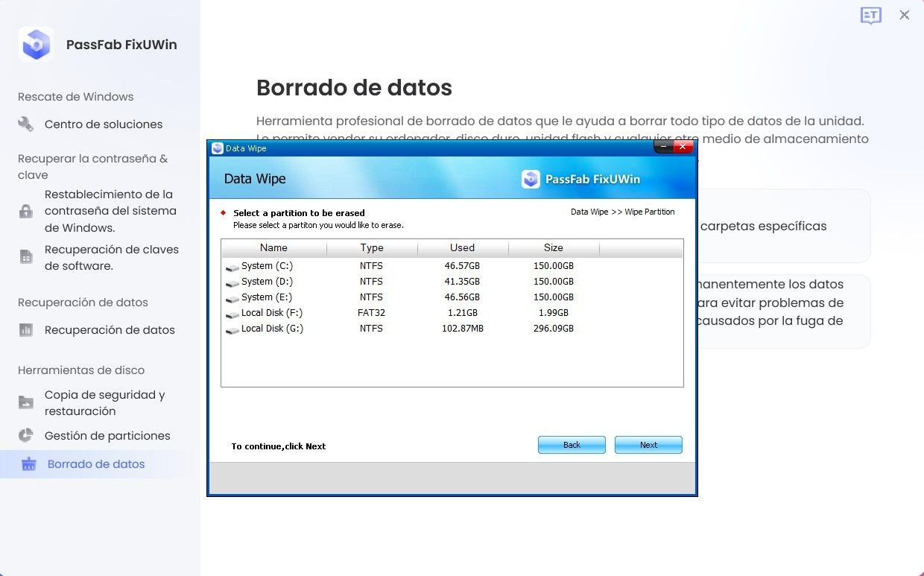Close the Data Wipe dialog window
Viewport: 924px width, 576px height.
(x=683, y=148)
